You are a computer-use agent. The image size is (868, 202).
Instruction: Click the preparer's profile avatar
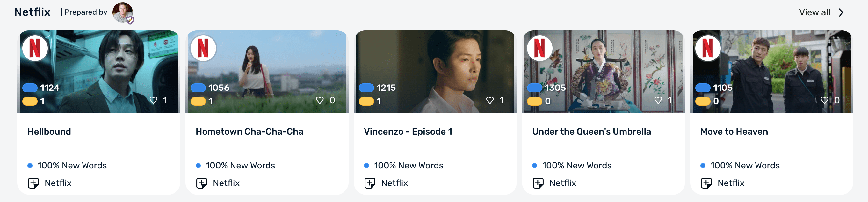coord(123,12)
